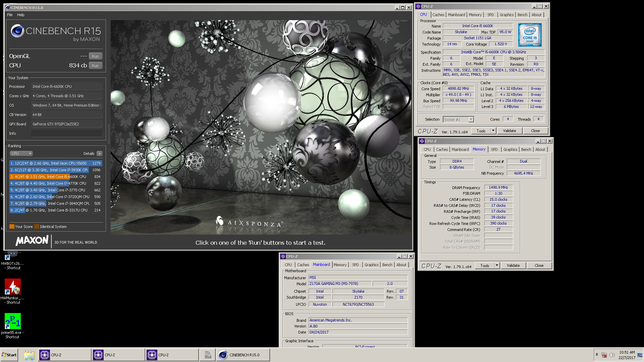Select ranking row Intel Core i7-4770K
The width and height of the screenshot is (644, 362).
[55, 183]
